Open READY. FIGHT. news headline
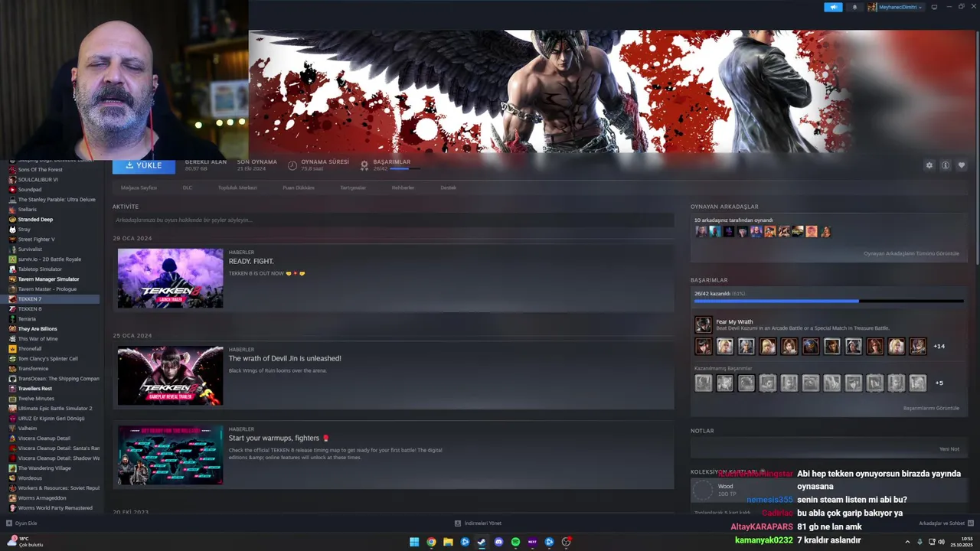This screenshot has height=551, width=980. (251, 261)
